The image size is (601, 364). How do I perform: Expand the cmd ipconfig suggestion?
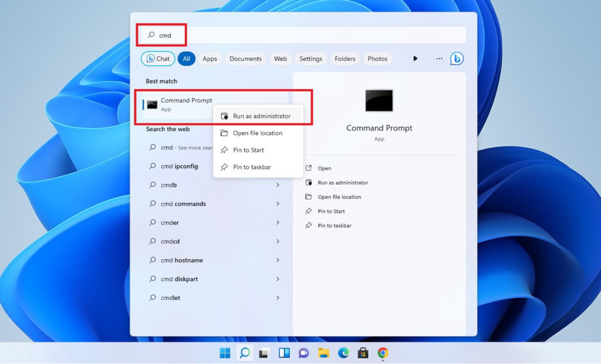pyautogui.click(x=182, y=166)
